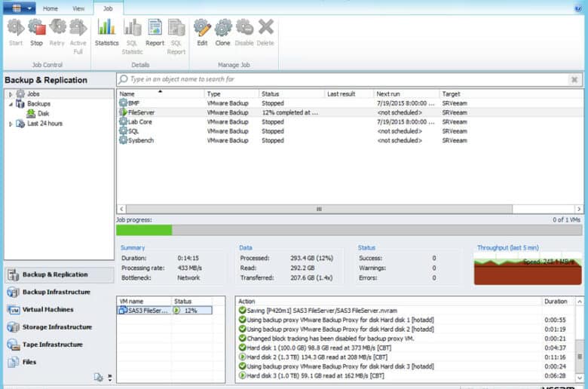Viewport: 588px width, 389px height.
Task: Sort jobs by Last result column
Action: click(349, 93)
